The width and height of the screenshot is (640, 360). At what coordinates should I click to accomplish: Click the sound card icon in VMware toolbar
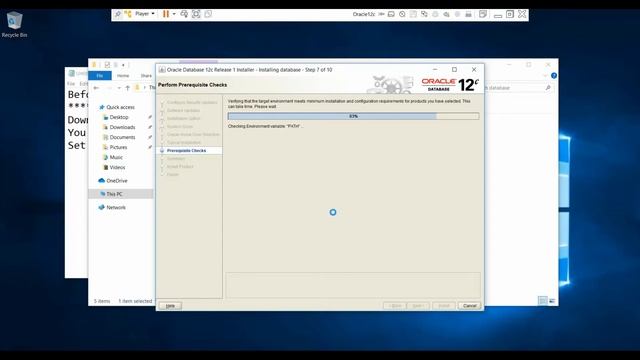pyautogui.click(x=447, y=14)
